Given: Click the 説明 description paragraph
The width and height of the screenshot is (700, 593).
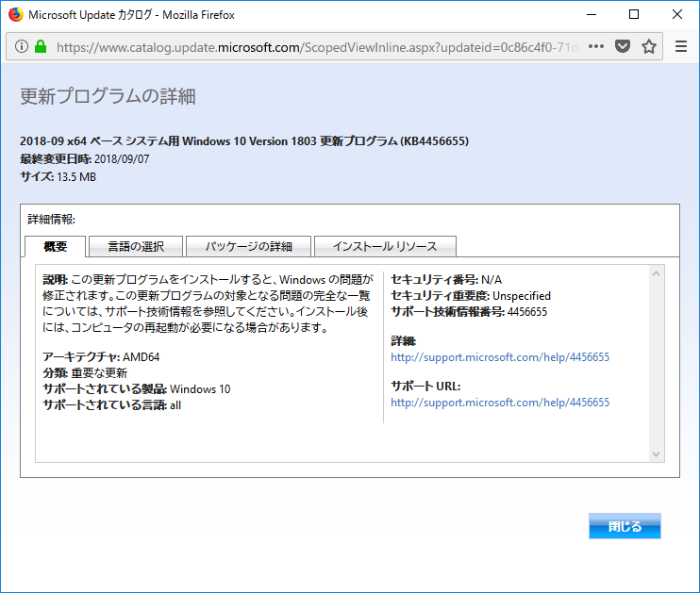Looking at the screenshot, I should pos(208,304).
